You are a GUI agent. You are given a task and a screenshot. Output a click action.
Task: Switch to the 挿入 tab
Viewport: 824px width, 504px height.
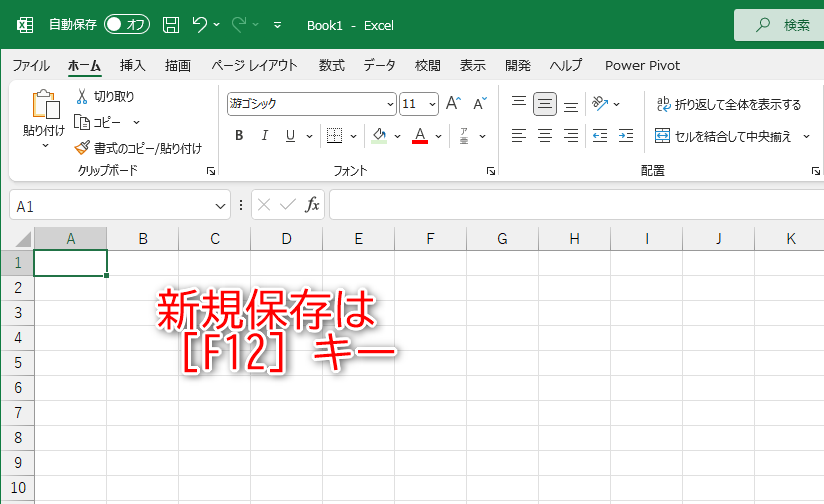coord(132,65)
